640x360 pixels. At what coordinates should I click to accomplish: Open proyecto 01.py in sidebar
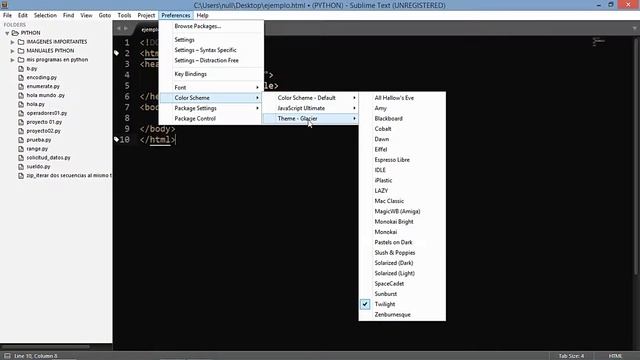(x=44, y=122)
